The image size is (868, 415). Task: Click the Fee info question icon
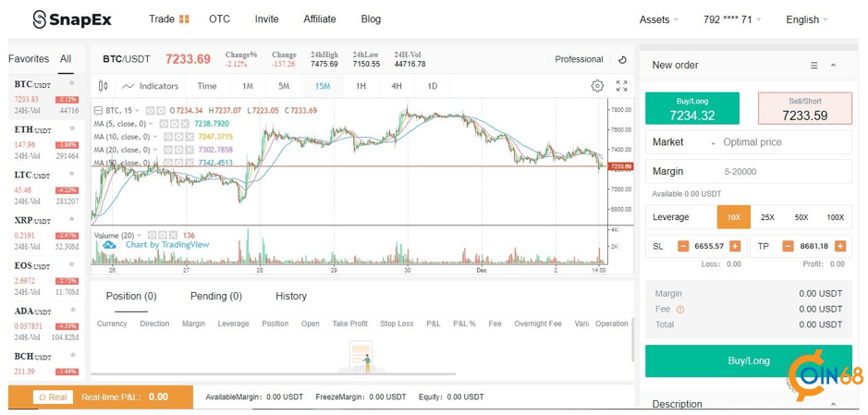tap(680, 310)
